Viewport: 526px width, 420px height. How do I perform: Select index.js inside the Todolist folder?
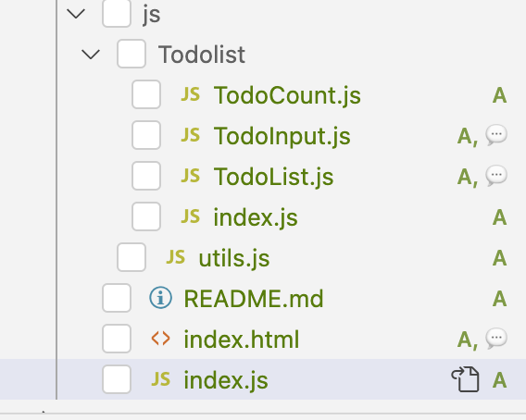[x=256, y=217]
